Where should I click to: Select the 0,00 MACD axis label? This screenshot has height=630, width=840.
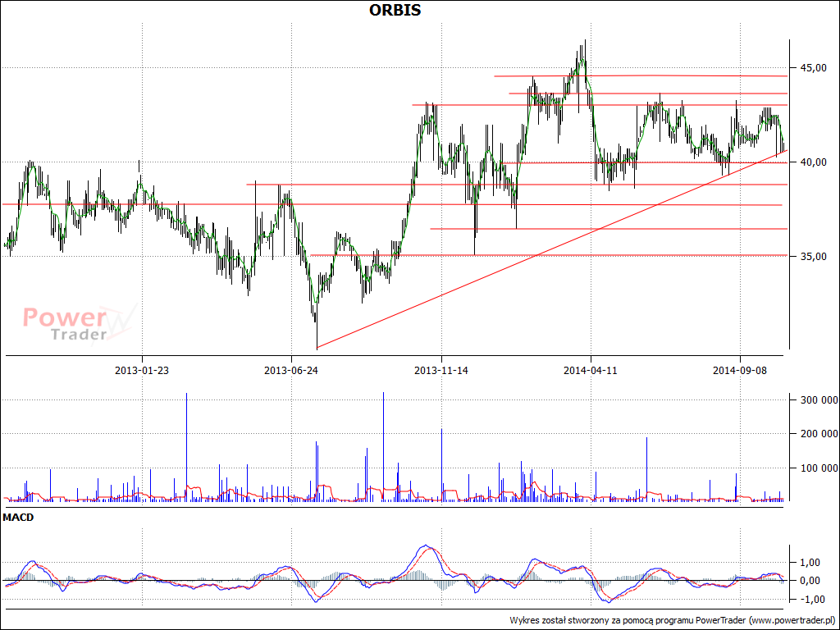point(810,581)
